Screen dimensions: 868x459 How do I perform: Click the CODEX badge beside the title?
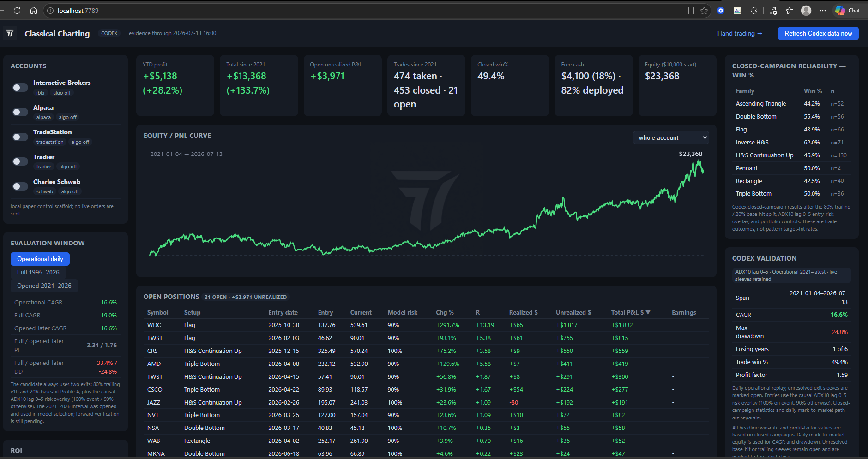click(x=109, y=33)
